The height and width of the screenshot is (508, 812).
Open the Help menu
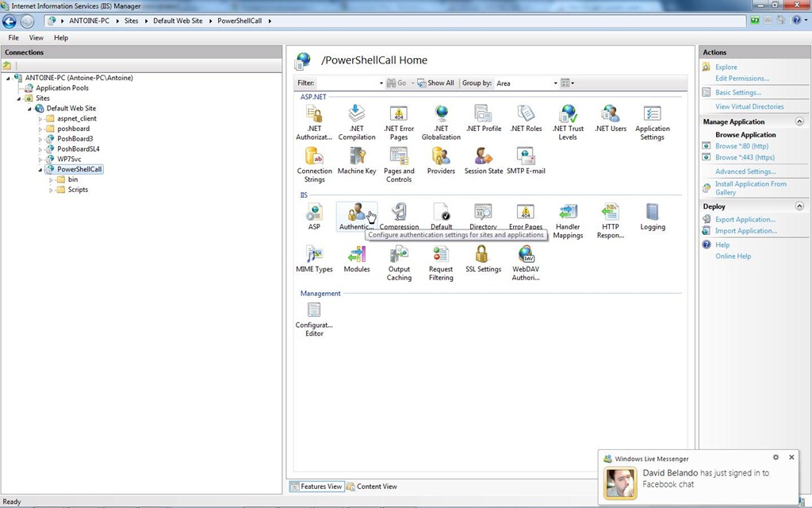tap(61, 38)
